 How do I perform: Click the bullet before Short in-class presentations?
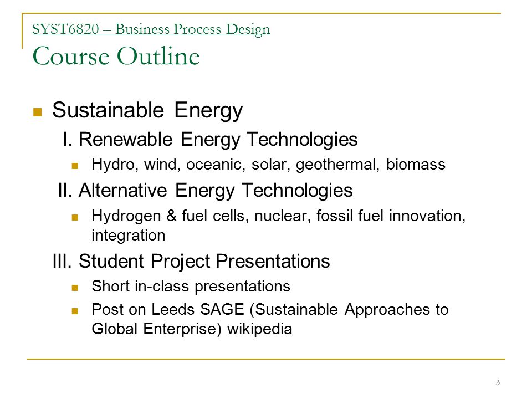75,288
